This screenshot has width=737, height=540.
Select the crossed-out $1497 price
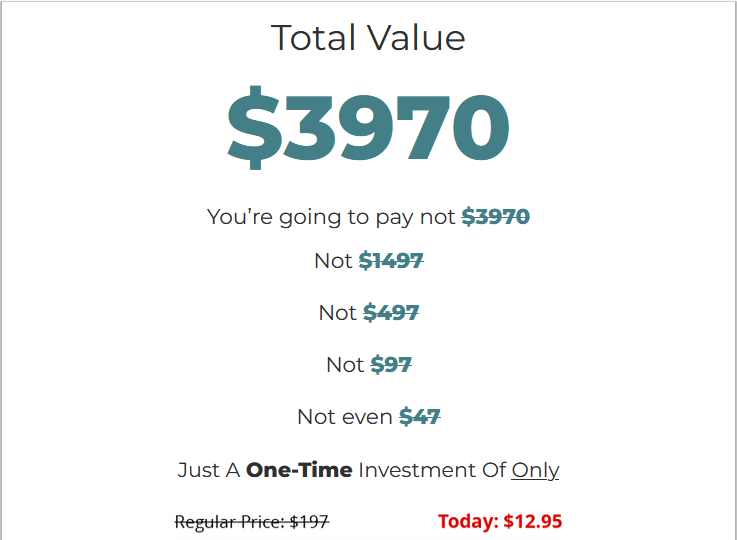click(x=391, y=261)
